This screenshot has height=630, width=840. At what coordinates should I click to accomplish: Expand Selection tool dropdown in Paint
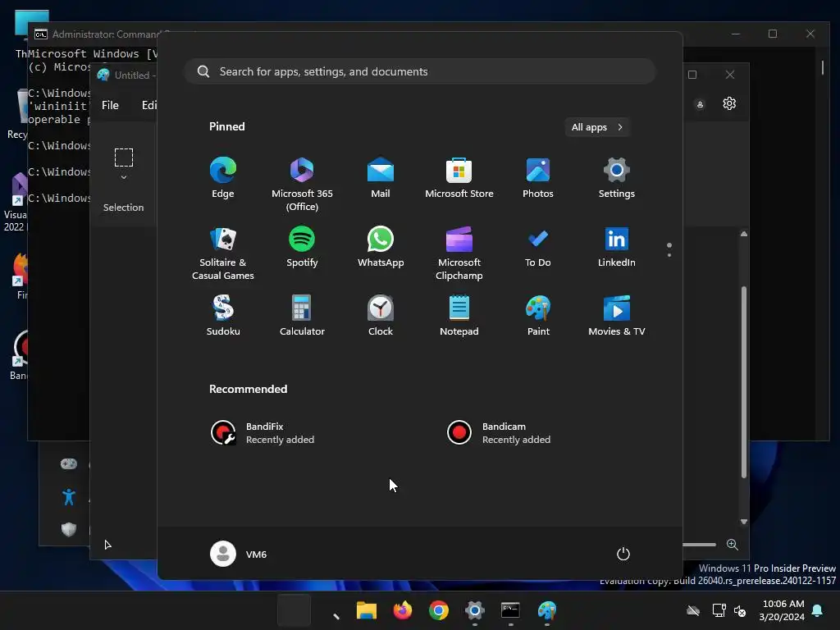[x=124, y=177]
